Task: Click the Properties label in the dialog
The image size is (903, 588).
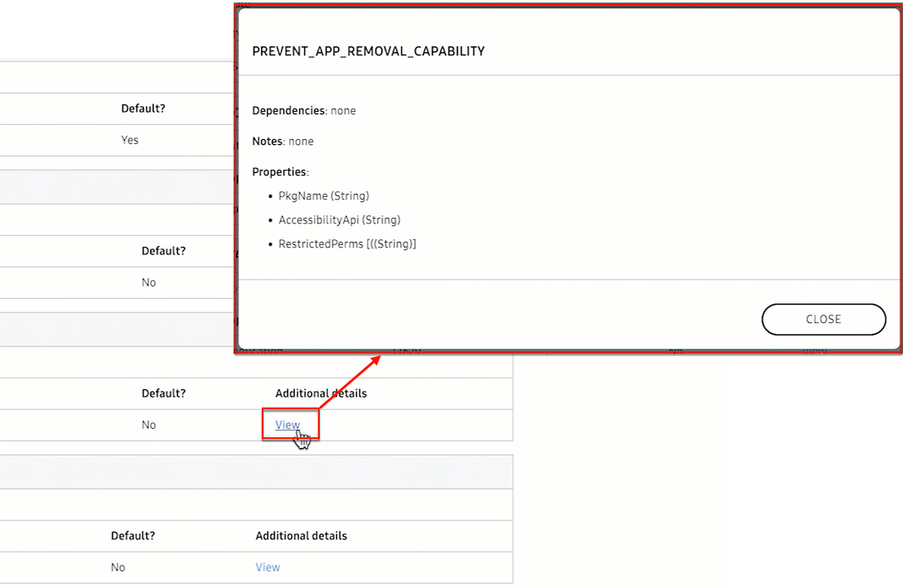Action: [280, 172]
